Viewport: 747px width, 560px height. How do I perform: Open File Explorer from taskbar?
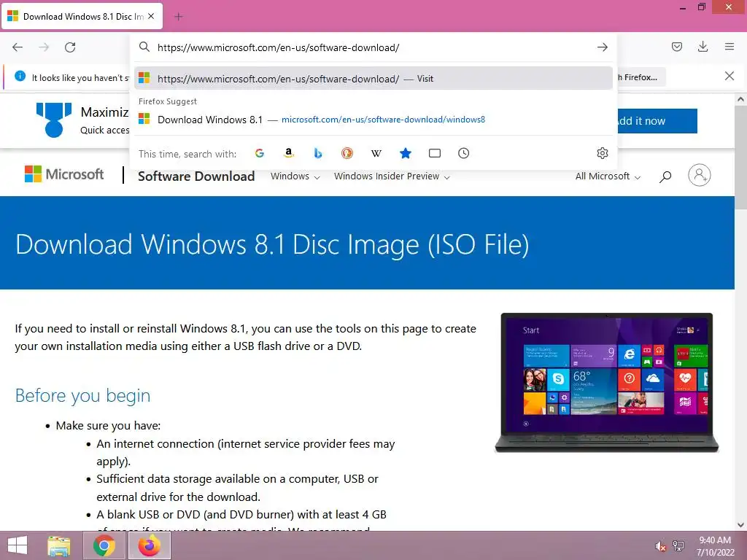[x=59, y=545]
